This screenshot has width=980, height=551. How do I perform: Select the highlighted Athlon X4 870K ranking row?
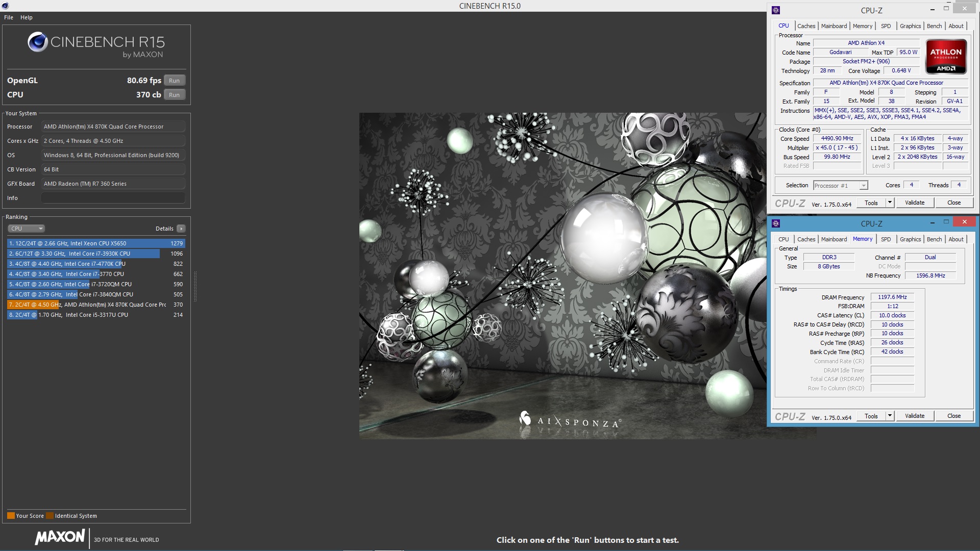pos(96,305)
